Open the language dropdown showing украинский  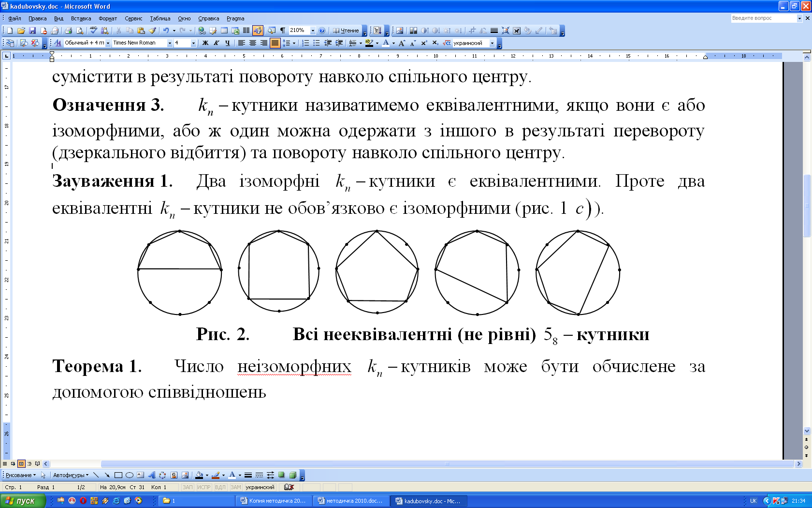492,43
